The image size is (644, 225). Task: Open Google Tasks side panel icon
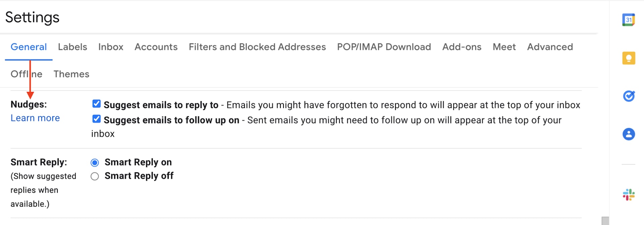tap(629, 96)
